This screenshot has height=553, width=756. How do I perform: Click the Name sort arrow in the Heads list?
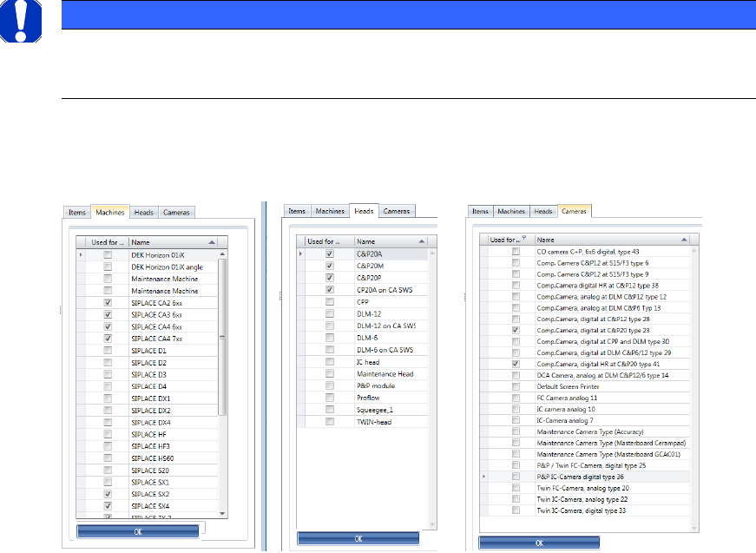point(421,241)
